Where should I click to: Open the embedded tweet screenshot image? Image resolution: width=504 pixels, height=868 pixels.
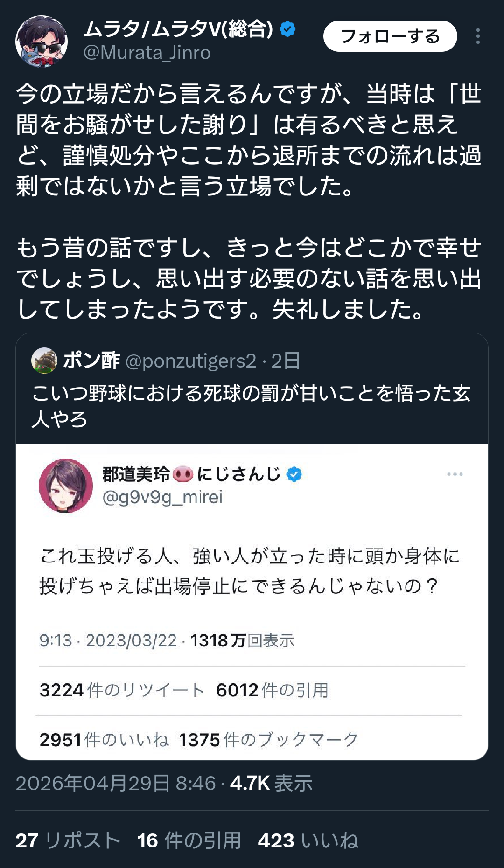[252, 602]
